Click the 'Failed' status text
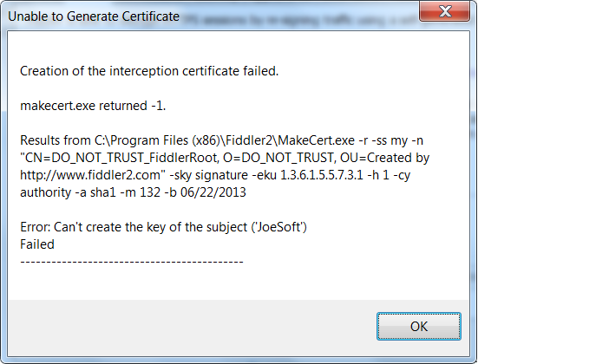 pos(37,244)
